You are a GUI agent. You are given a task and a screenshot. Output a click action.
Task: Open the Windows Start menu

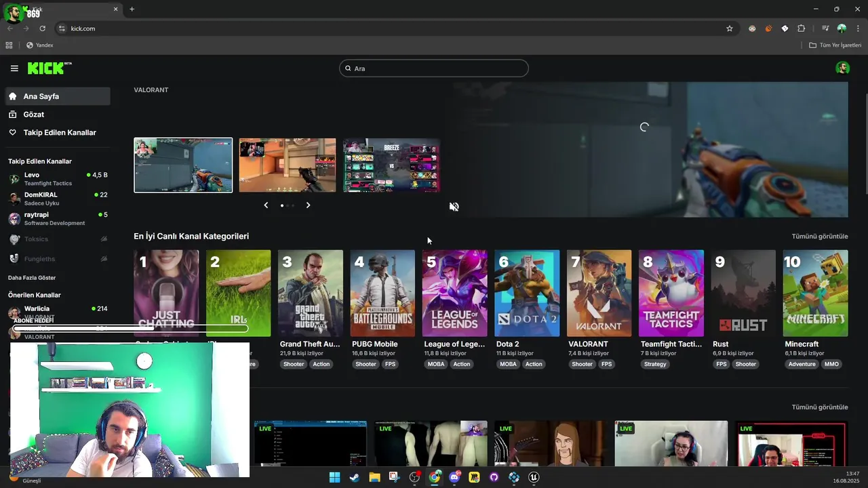click(x=334, y=477)
